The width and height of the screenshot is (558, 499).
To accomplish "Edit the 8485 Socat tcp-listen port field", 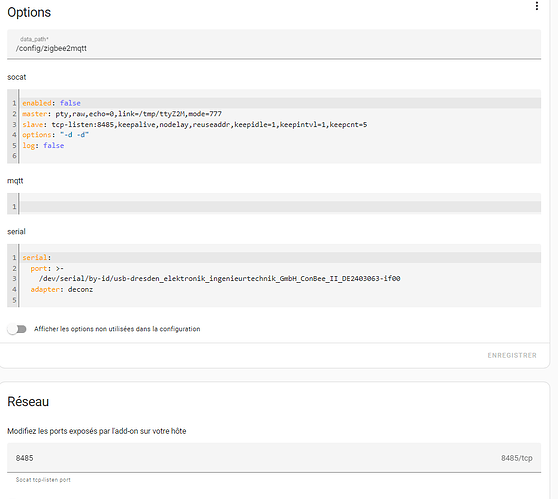I will tap(274, 458).
